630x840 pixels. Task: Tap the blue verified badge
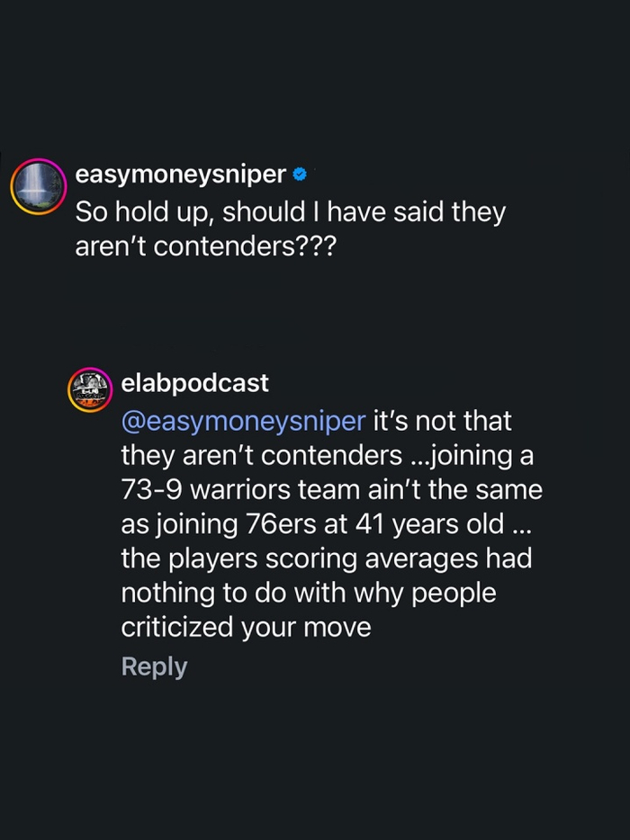pyautogui.click(x=301, y=174)
